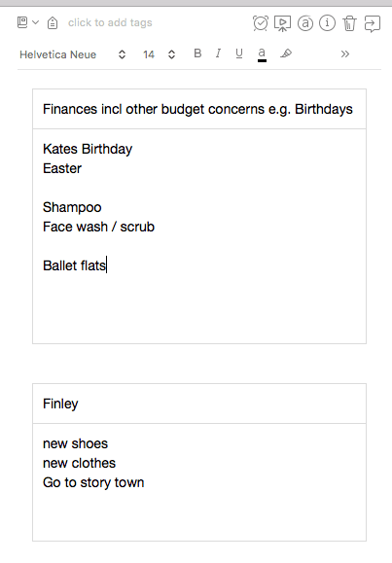Set a reminder with the alarm clock icon

tap(261, 23)
